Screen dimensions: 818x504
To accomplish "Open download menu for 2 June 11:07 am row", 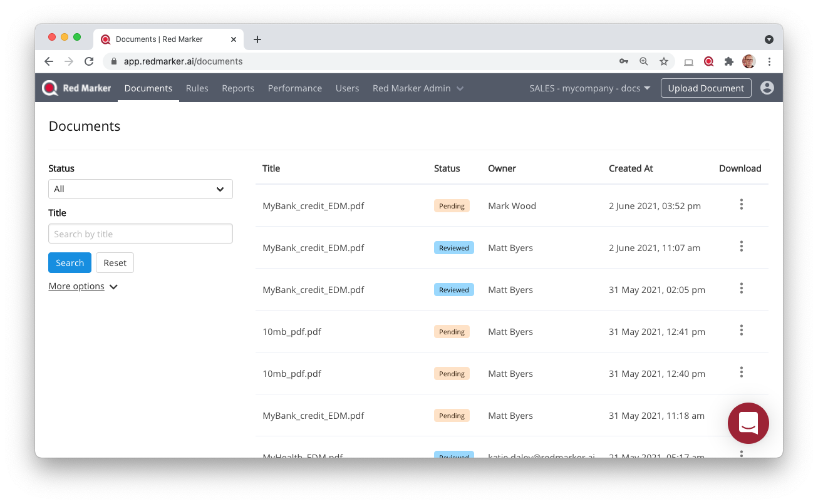I will tap(741, 247).
